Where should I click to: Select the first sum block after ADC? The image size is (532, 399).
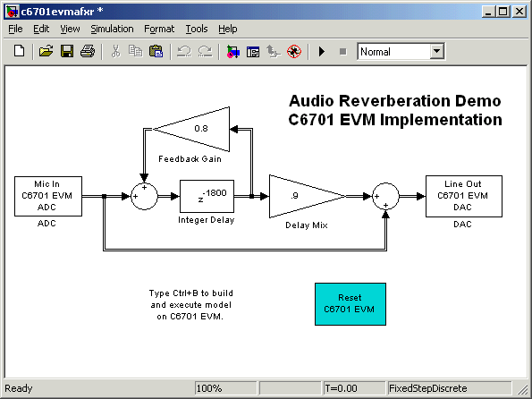tap(145, 196)
